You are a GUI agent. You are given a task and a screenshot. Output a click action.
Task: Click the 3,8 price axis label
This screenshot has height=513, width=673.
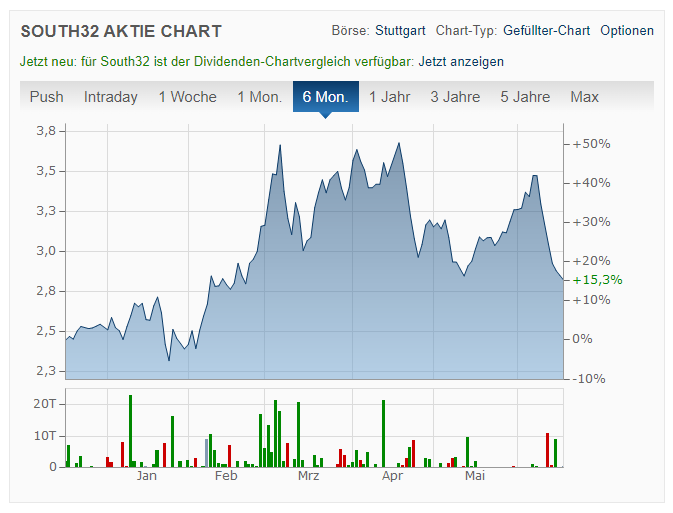tap(46, 131)
